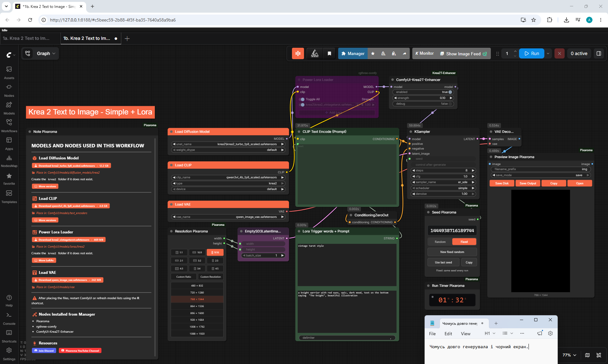Open the Models sidebar panel
Image resolution: width=608 pixels, height=364 pixels.
pos(9,108)
